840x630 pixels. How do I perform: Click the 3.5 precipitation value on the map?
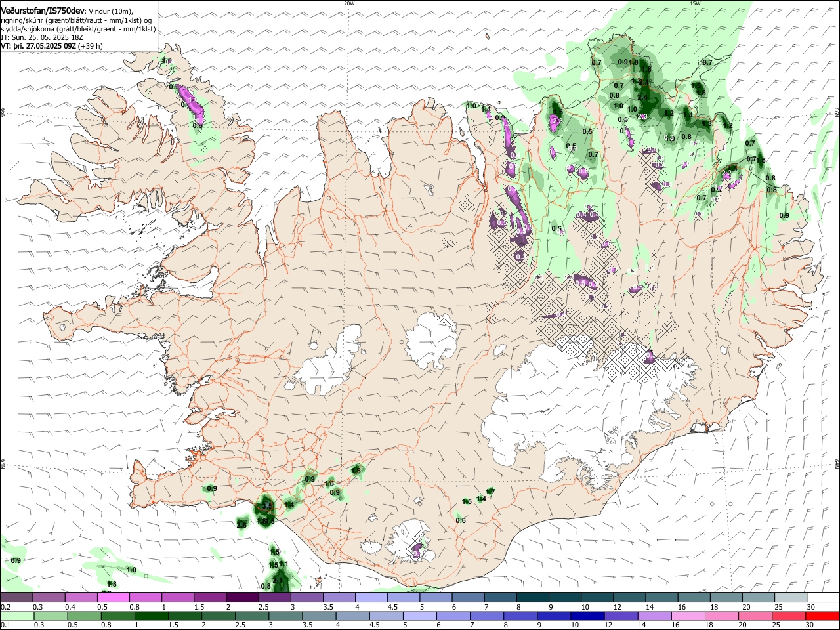pyautogui.click(x=266, y=507)
